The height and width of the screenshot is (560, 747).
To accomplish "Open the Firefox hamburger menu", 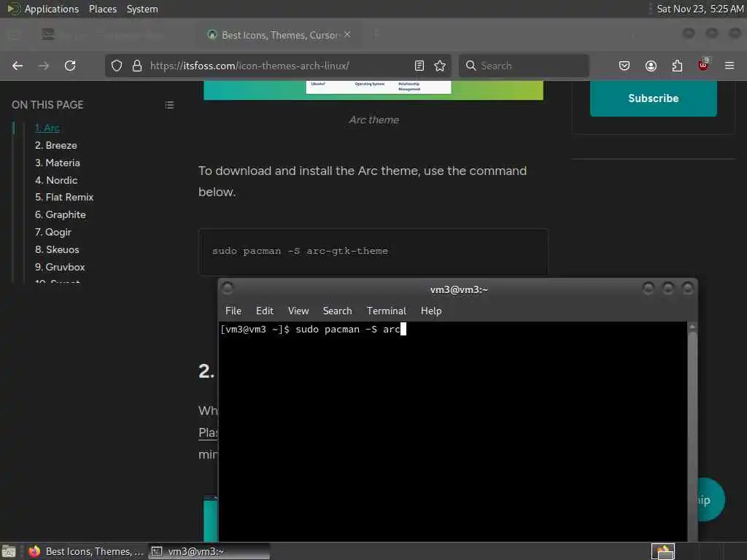I will [x=729, y=66].
